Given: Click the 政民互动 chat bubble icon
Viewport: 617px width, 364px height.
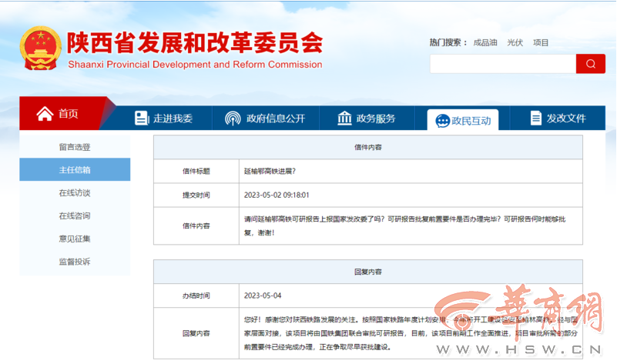Looking at the screenshot, I should click(442, 121).
